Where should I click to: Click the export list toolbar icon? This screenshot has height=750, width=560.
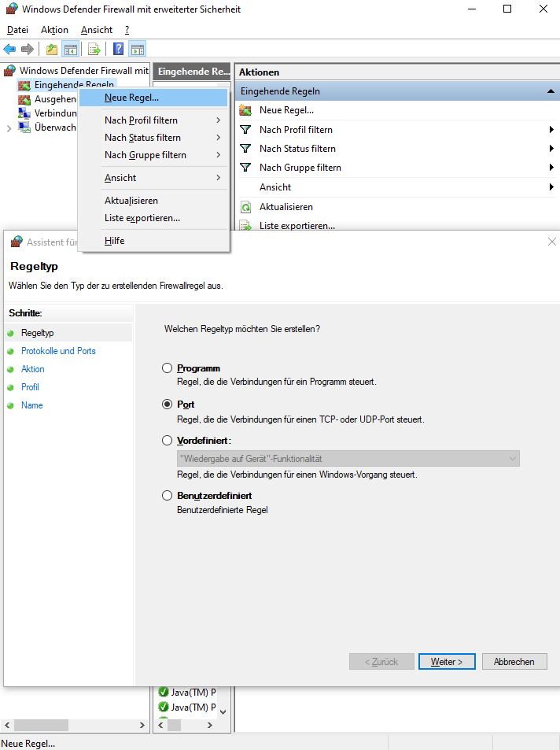pos(94,49)
